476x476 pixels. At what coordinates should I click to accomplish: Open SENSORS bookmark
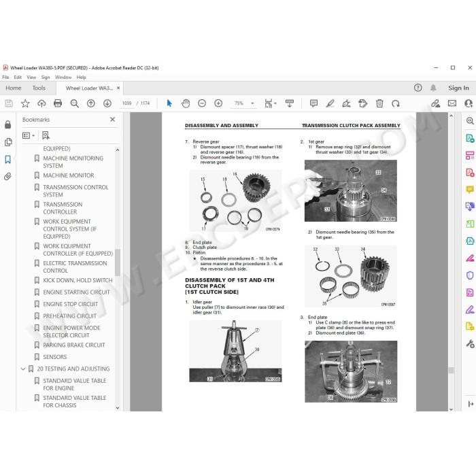pyautogui.click(x=54, y=357)
